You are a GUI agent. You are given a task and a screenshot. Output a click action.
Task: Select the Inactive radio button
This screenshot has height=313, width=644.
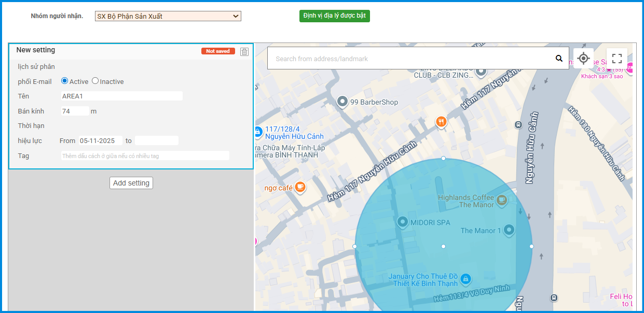tap(95, 81)
